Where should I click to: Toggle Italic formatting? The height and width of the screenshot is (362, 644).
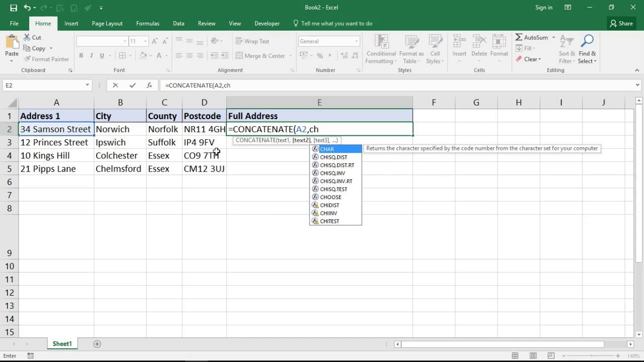click(x=92, y=56)
